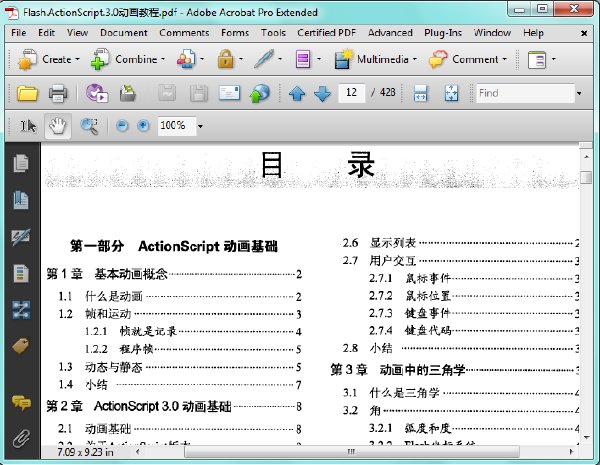Click the zoom field showing 100%
Screen dimensions: 600x465
click(x=176, y=126)
